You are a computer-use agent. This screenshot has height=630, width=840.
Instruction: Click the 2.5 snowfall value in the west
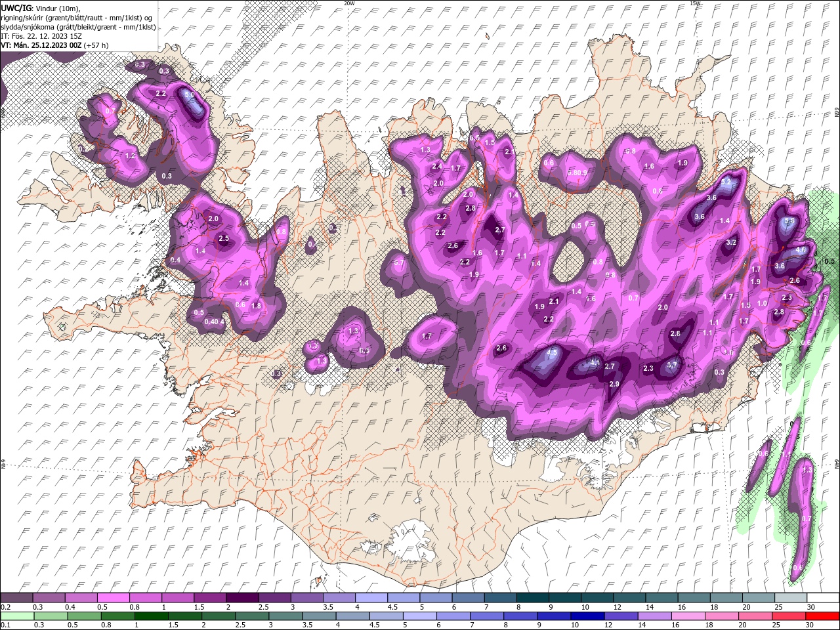[x=224, y=238]
